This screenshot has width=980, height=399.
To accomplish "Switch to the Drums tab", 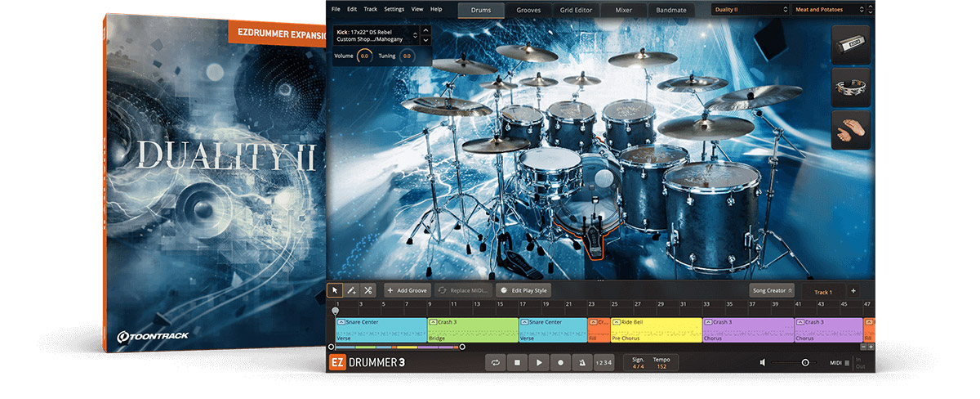I will [x=481, y=10].
